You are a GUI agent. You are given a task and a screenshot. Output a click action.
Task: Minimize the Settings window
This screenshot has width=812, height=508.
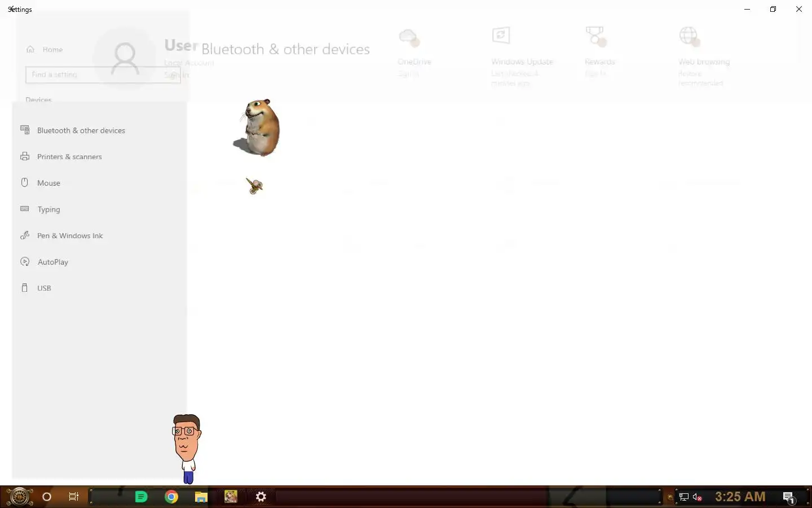[x=747, y=9]
